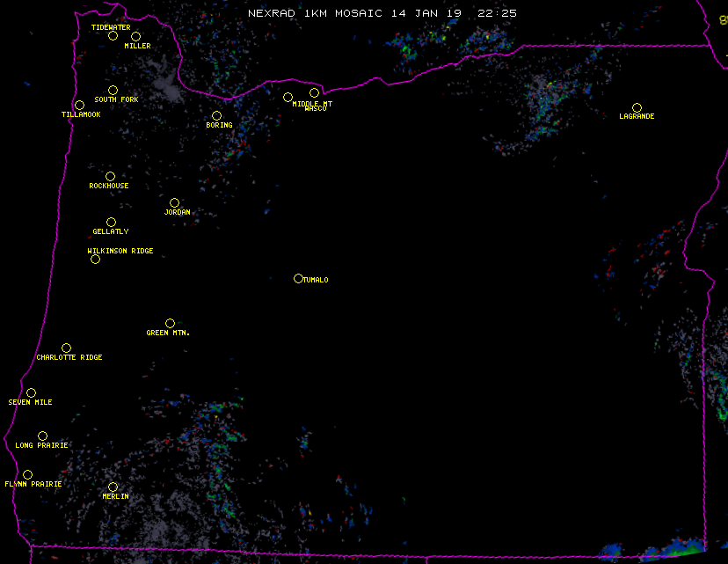Click the Tumalo station marker
The image size is (728, 564).
298,279
